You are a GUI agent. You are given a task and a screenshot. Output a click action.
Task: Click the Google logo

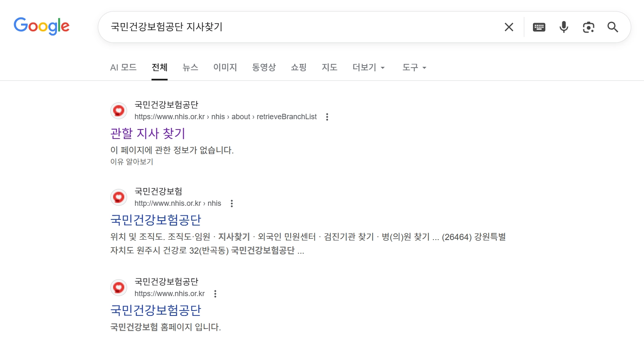[x=41, y=26]
